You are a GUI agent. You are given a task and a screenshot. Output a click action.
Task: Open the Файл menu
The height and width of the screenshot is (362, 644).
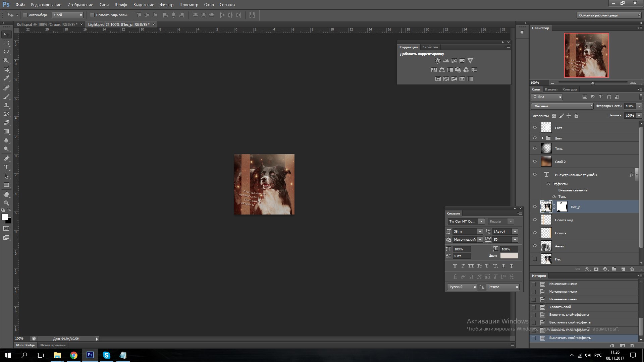click(20, 5)
